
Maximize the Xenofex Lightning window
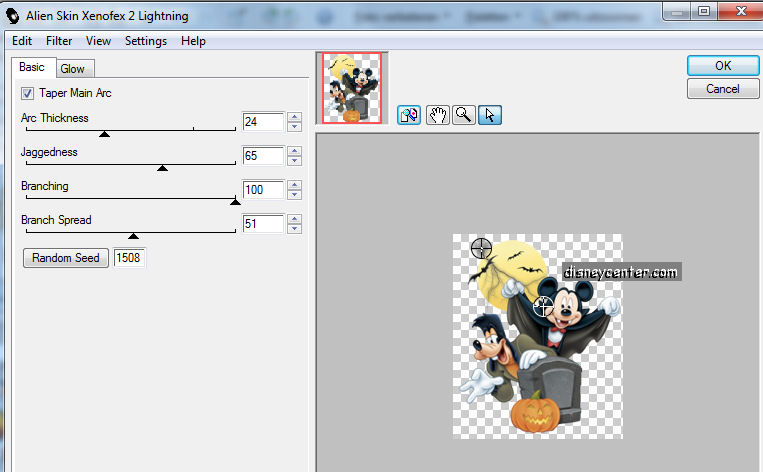click(704, 11)
